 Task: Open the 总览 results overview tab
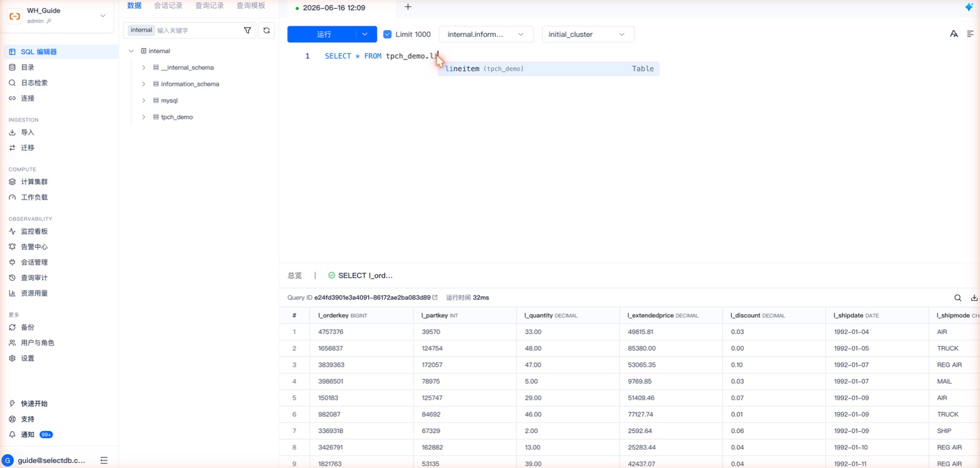294,275
